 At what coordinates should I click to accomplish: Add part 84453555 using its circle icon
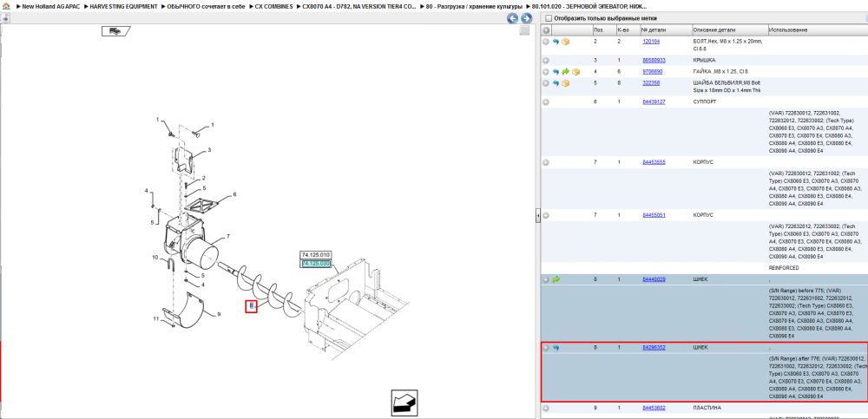coord(546,162)
